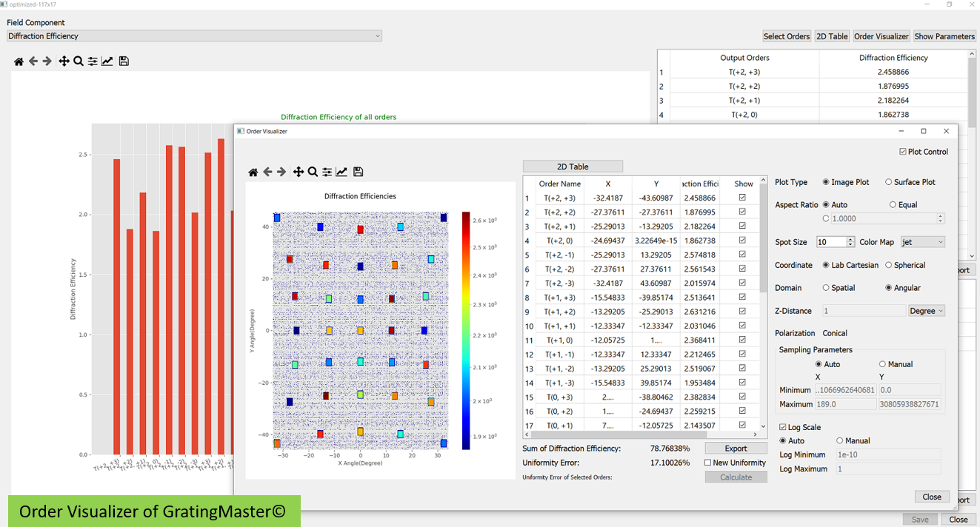Click the Select Orders button
The image size is (980, 527).
point(787,36)
